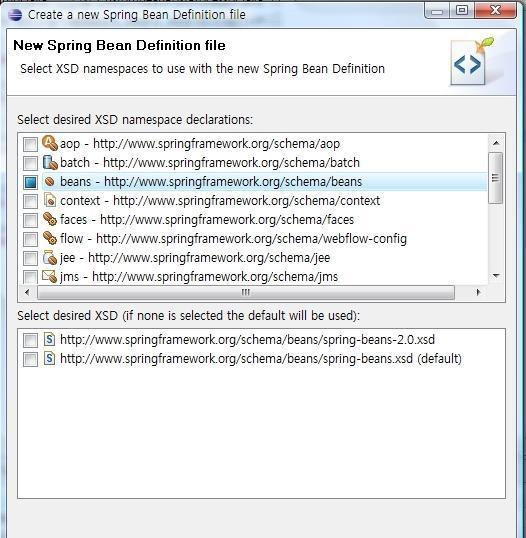Minimize the Spring Bean Definition dialog
Viewport: 526px width, 538px height.
(x=437, y=11)
